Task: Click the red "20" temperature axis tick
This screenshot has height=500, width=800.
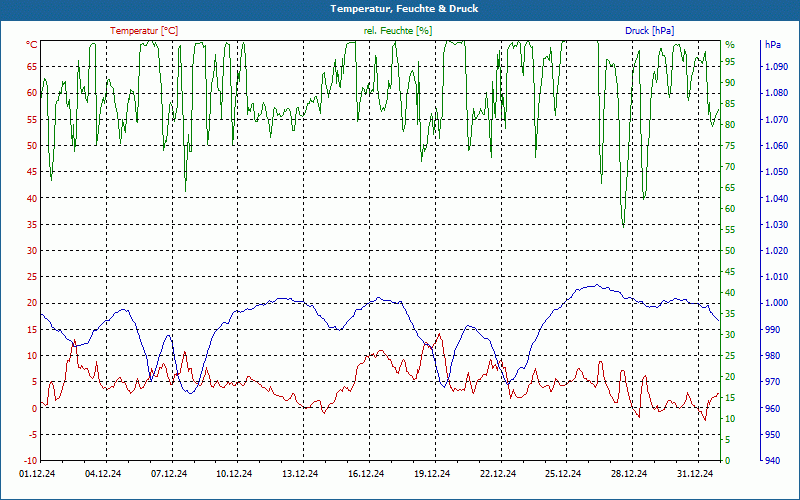Action: 32,303
